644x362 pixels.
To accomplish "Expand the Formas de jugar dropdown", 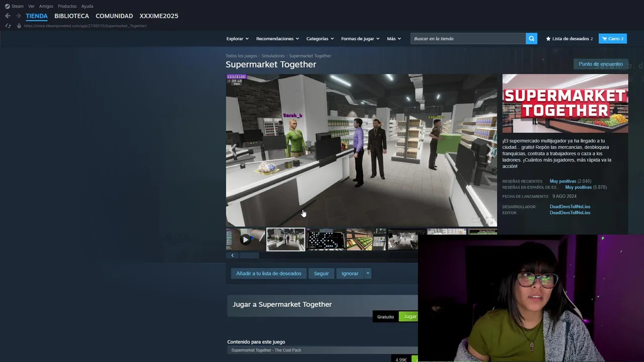I will [360, 39].
